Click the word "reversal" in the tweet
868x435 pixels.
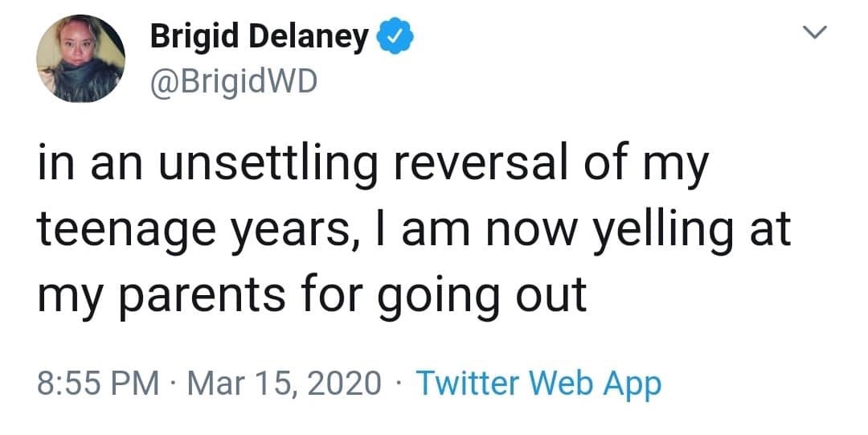click(481, 165)
